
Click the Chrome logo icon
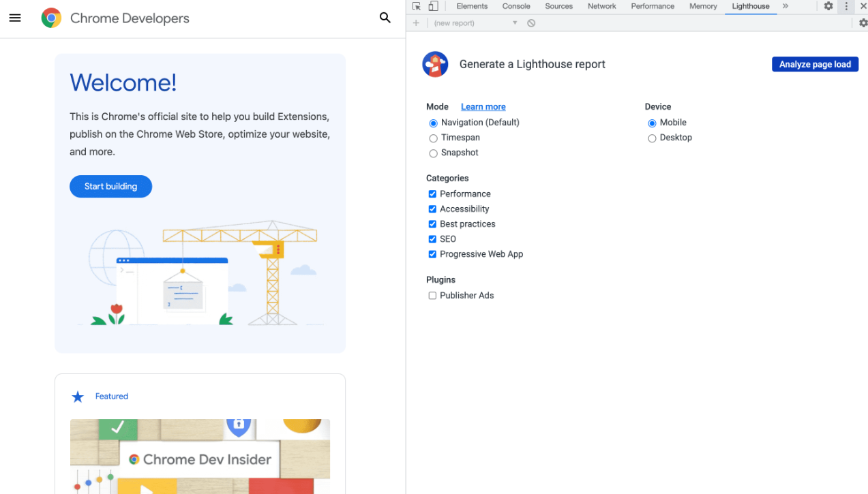tap(51, 18)
